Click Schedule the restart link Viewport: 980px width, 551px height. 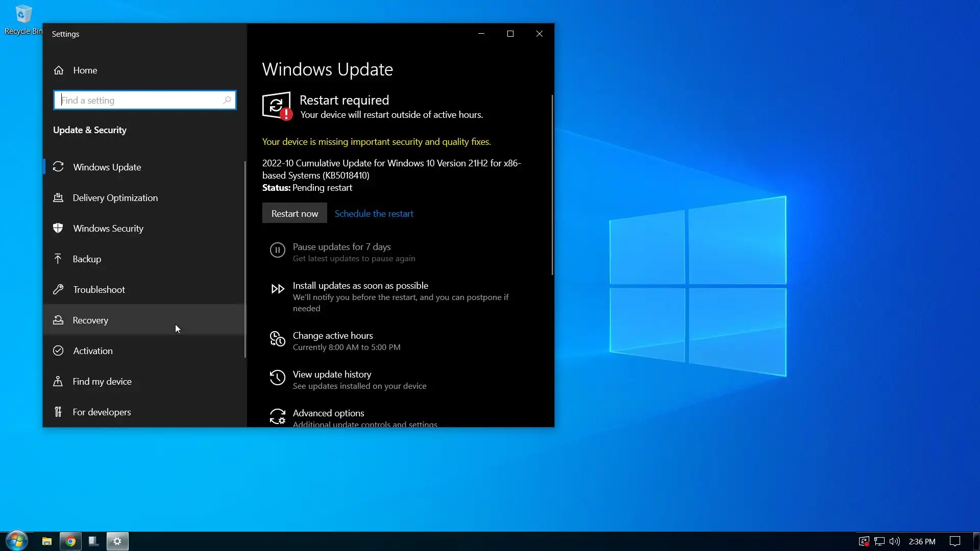[374, 213]
